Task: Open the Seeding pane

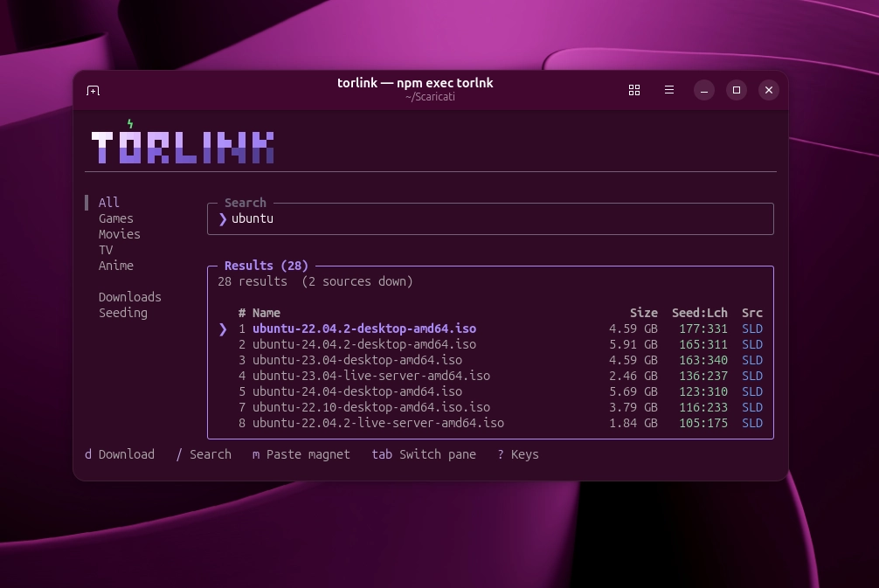Action: [x=123, y=313]
